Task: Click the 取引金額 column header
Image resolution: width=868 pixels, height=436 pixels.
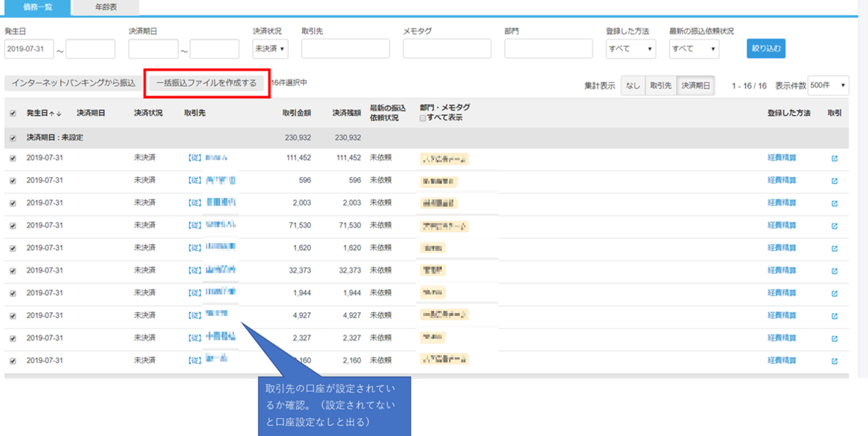Action: click(297, 114)
